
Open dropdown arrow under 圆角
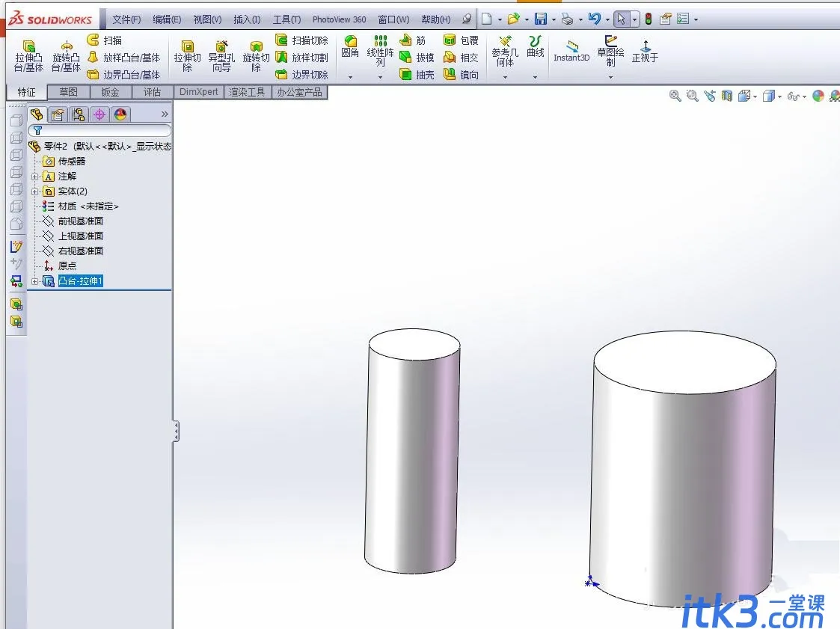click(x=350, y=77)
